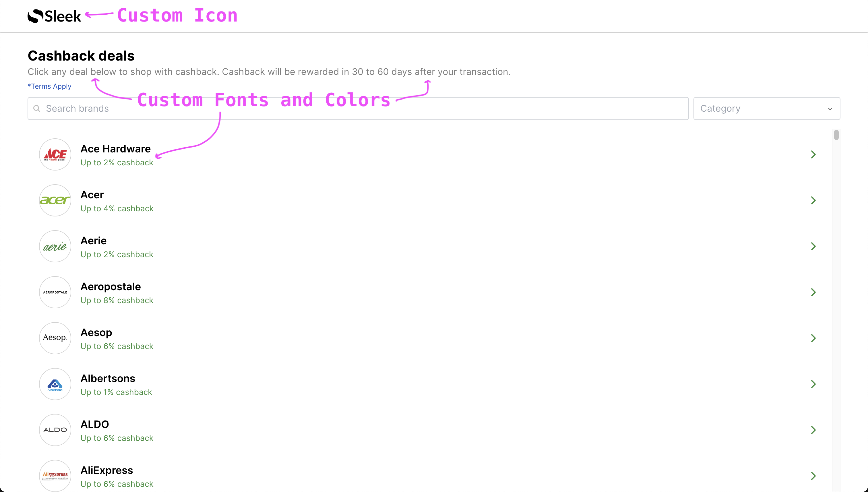Click the Search brands input field

(358, 109)
